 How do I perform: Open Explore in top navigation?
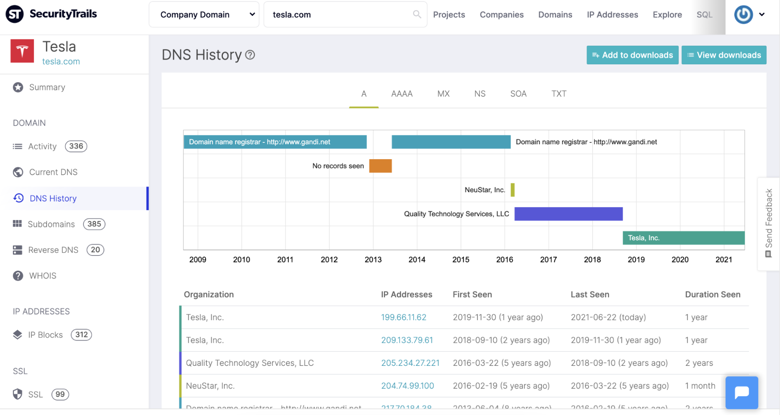(x=667, y=15)
